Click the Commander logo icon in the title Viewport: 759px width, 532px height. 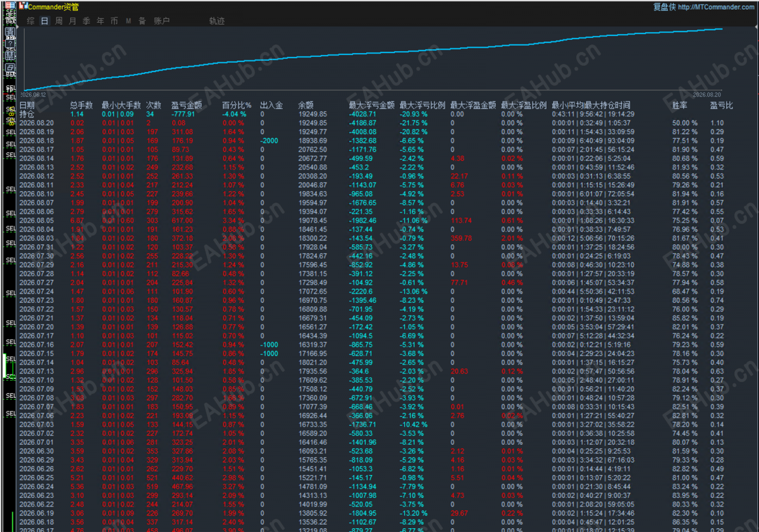click(x=23, y=6)
